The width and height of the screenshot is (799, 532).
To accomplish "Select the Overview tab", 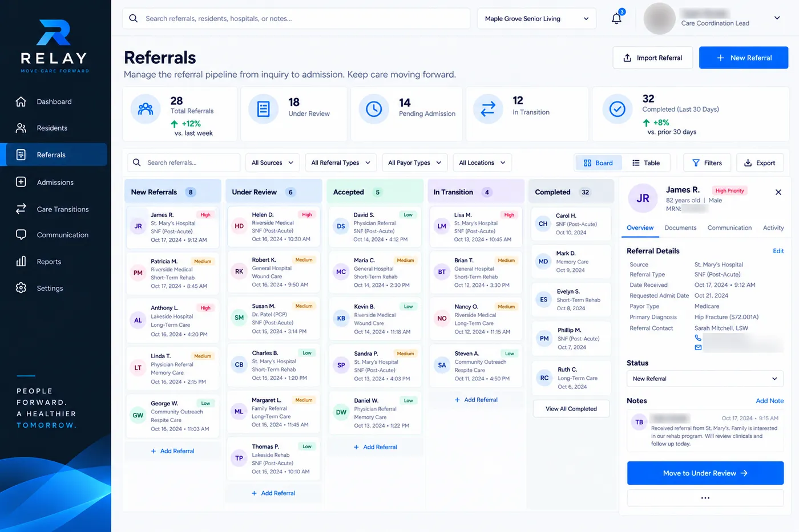I will pyautogui.click(x=640, y=228).
